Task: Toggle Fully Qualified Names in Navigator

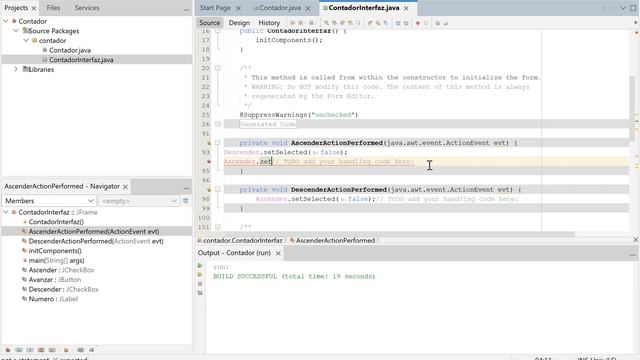Action: pyautogui.click(x=66, y=350)
